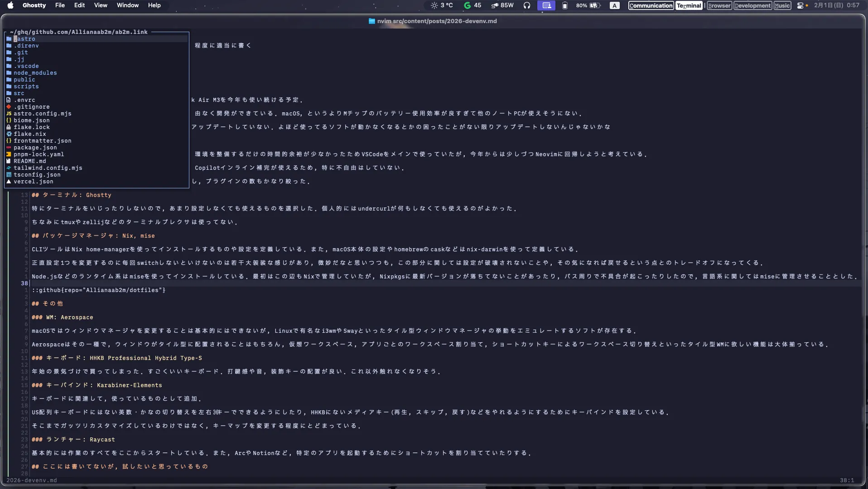Click the Vercel triangle icon on vercel.json
This screenshot has height=489, width=868.
click(9, 182)
